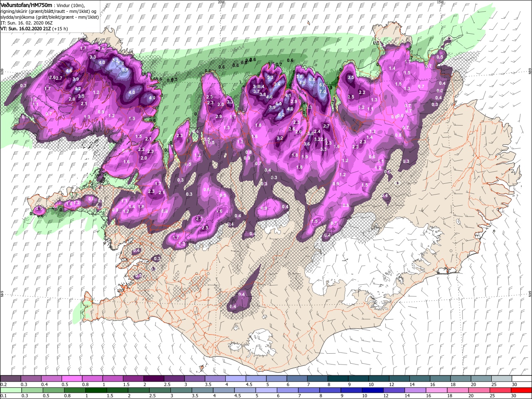Click the '(+15 h)' forecast offset text
The height and width of the screenshot is (399, 532).
click(60, 29)
